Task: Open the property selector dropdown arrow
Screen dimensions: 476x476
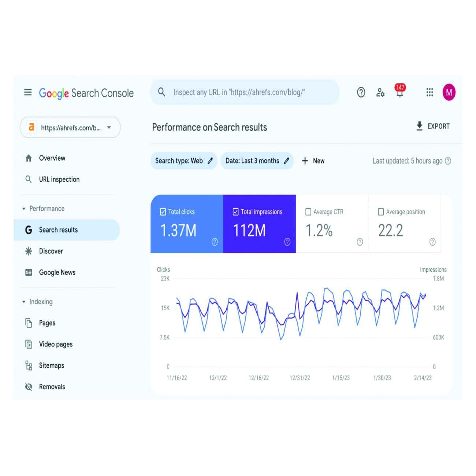Action: 109,127
